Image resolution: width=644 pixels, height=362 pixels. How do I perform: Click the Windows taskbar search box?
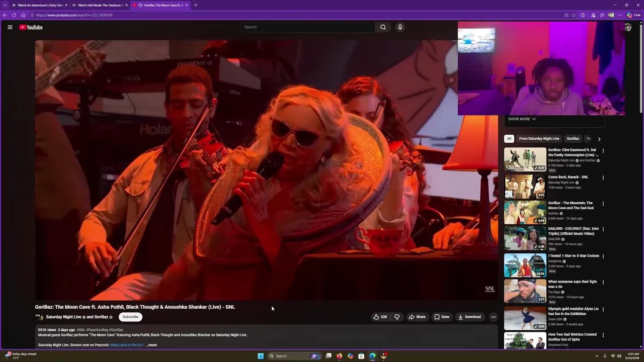(x=295, y=356)
